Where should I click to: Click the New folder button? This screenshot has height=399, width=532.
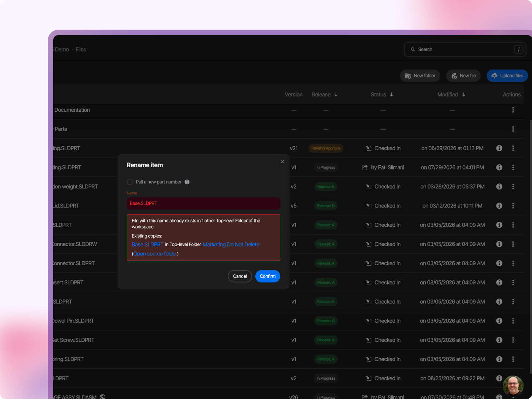point(420,76)
